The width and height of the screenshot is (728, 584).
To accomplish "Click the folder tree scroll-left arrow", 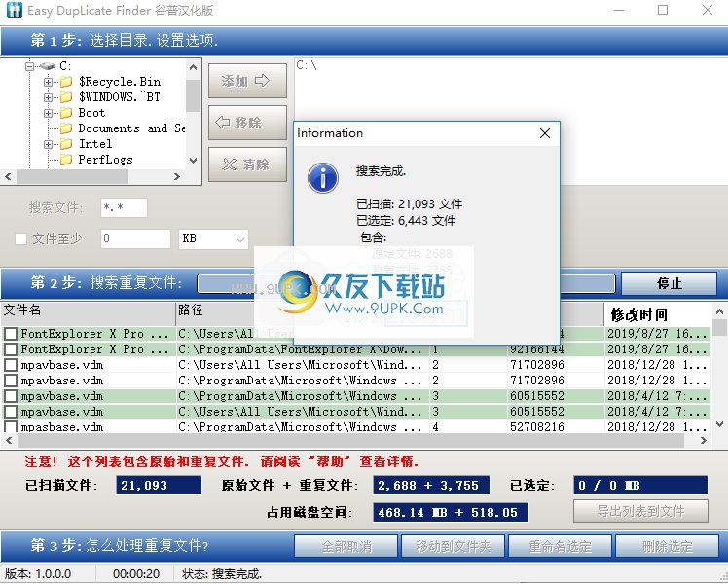I will click(8, 176).
